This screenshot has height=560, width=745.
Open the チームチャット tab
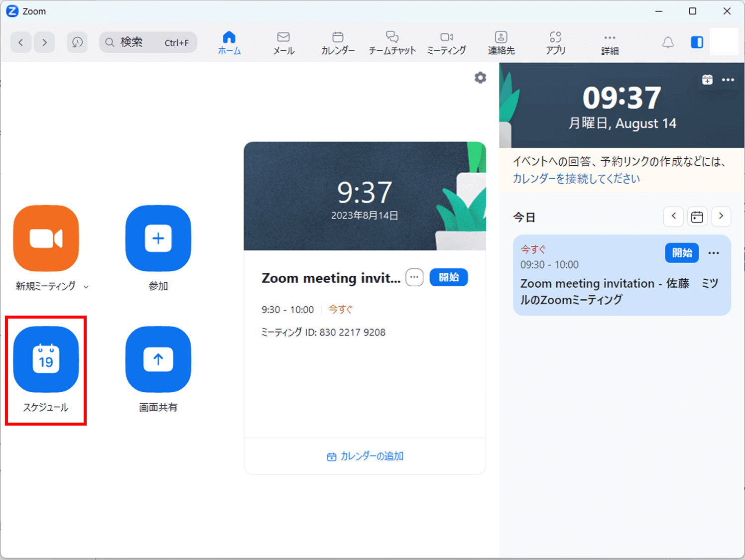click(x=392, y=43)
